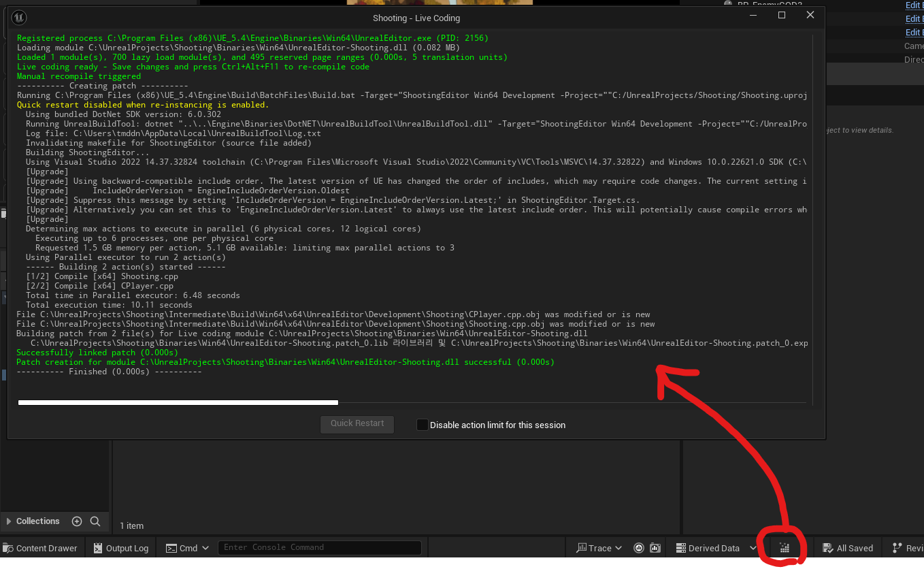The width and height of the screenshot is (924, 569).
Task: Click the 'Registered process' log line
Action: (x=252, y=38)
